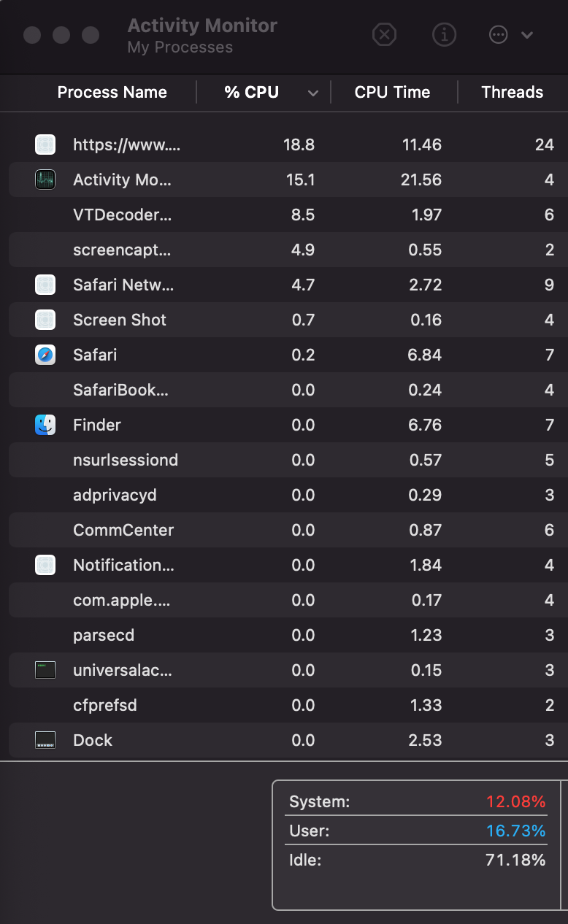Click the Screen Shot process icon
568x924 pixels.
[x=45, y=320]
